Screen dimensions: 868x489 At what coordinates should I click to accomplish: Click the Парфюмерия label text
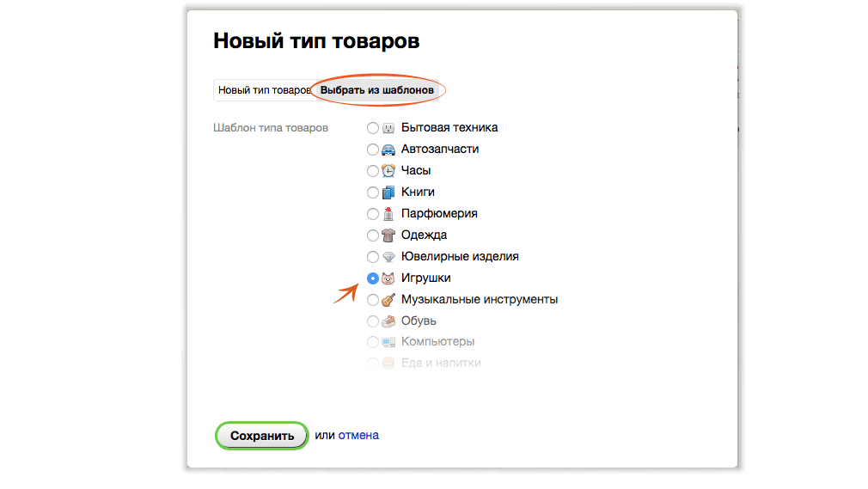pos(439,214)
